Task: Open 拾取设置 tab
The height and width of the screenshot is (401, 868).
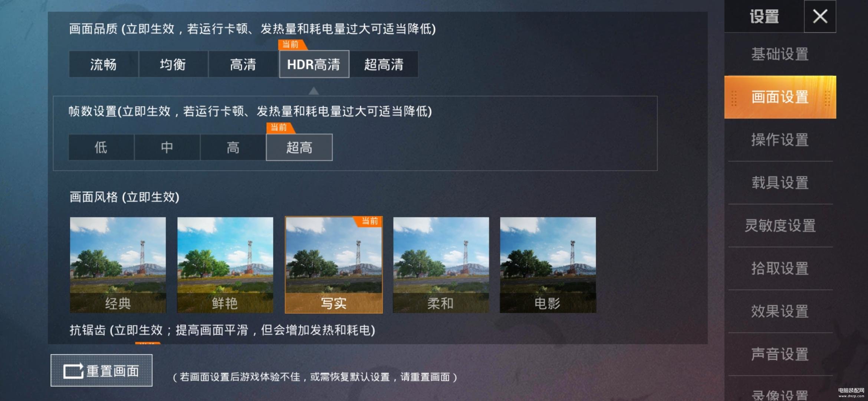Action: coord(780,268)
